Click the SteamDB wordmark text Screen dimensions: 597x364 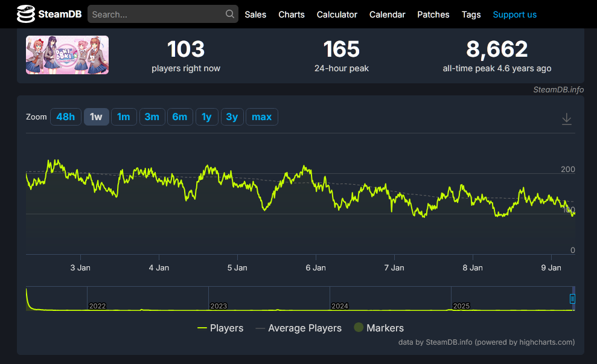[60, 14]
